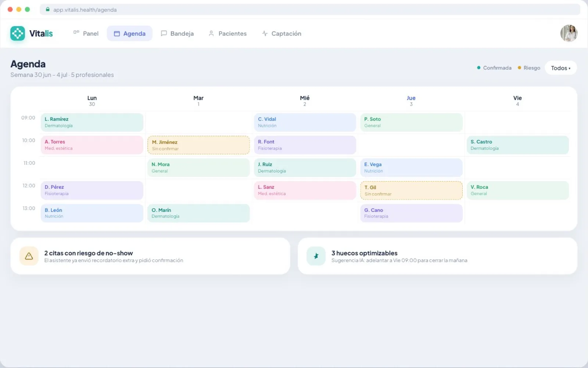588x368 pixels.
Task: Click the Captación pulse icon
Action: [x=265, y=33]
